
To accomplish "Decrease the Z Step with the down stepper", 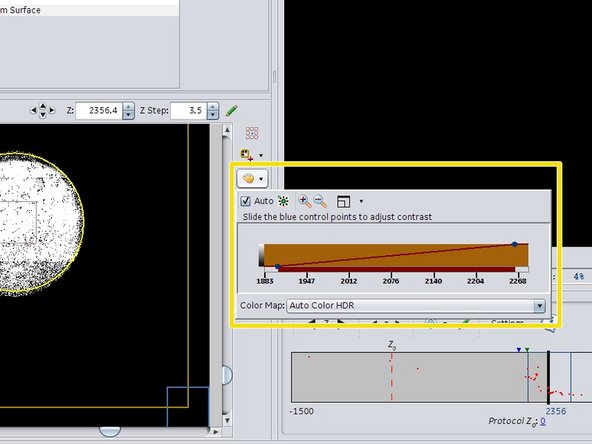I will (213, 115).
